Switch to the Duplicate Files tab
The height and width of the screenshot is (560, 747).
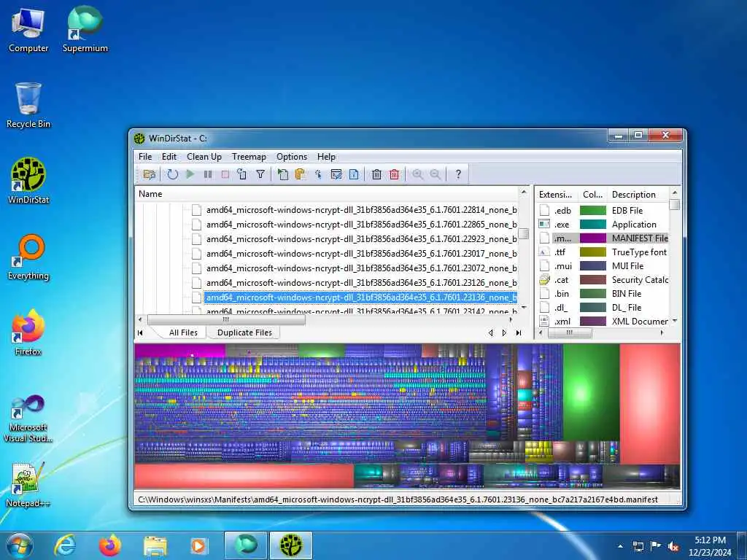[245, 332]
